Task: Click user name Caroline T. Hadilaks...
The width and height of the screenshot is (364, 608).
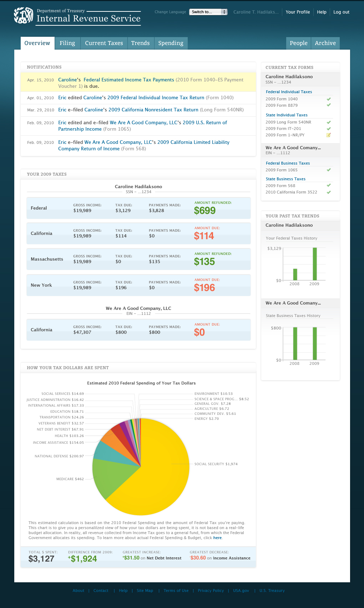Action: click(x=256, y=12)
